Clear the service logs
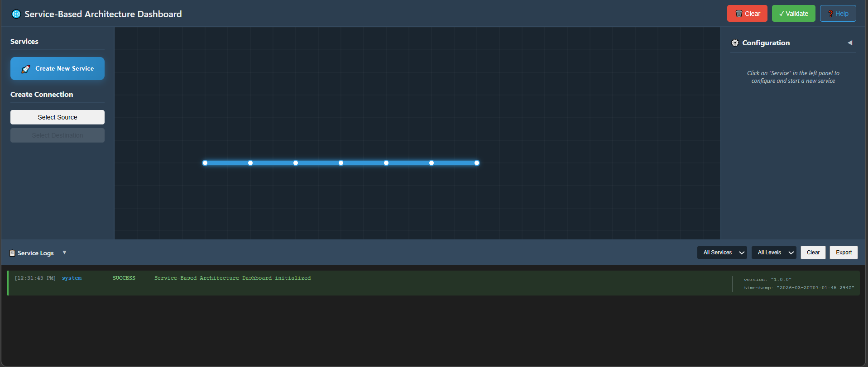The image size is (868, 367). click(x=813, y=253)
